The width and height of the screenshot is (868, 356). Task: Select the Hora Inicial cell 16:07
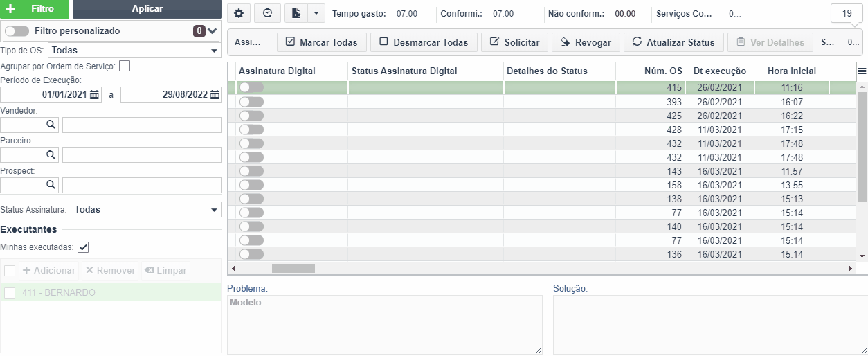point(792,102)
